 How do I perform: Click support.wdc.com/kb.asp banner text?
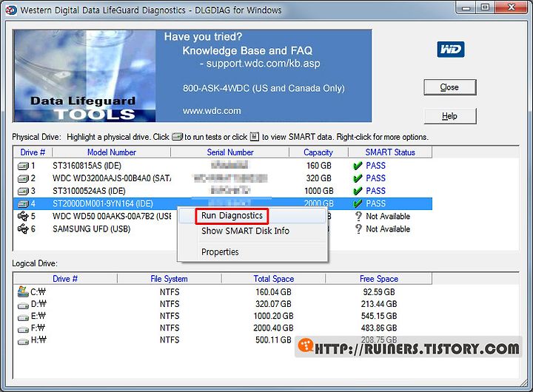263,64
